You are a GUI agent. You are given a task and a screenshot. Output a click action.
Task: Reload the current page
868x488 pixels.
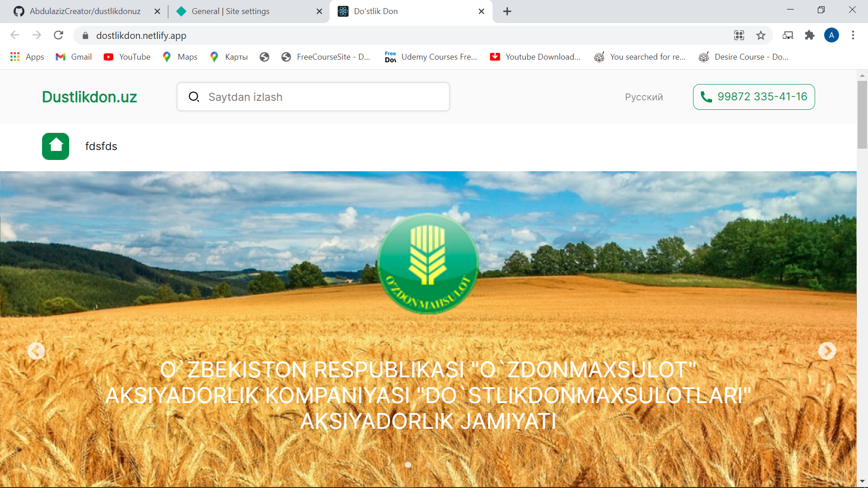point(58,35)
